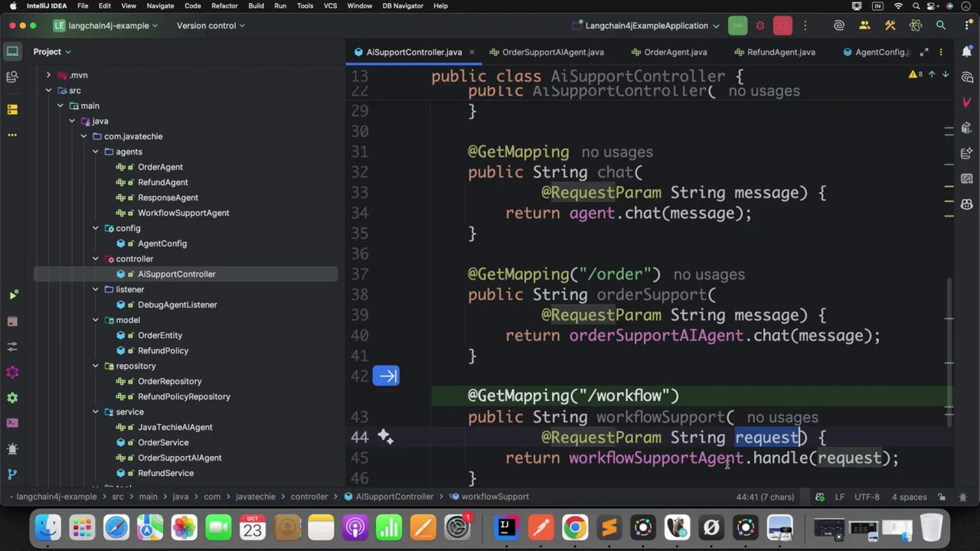The height and width of the screenshot is (551, 980).
Task: Start debugging with the bug icon
Action: [760, 25]
